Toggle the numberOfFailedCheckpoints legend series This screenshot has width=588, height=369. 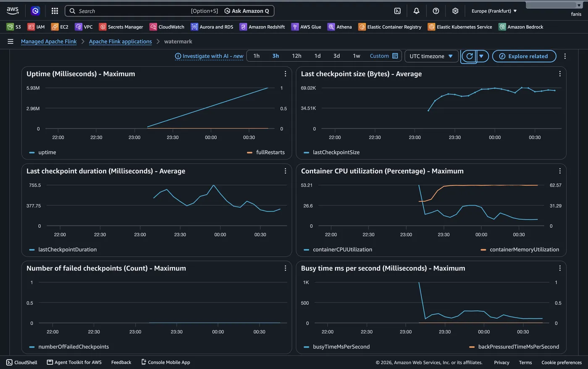69,347
